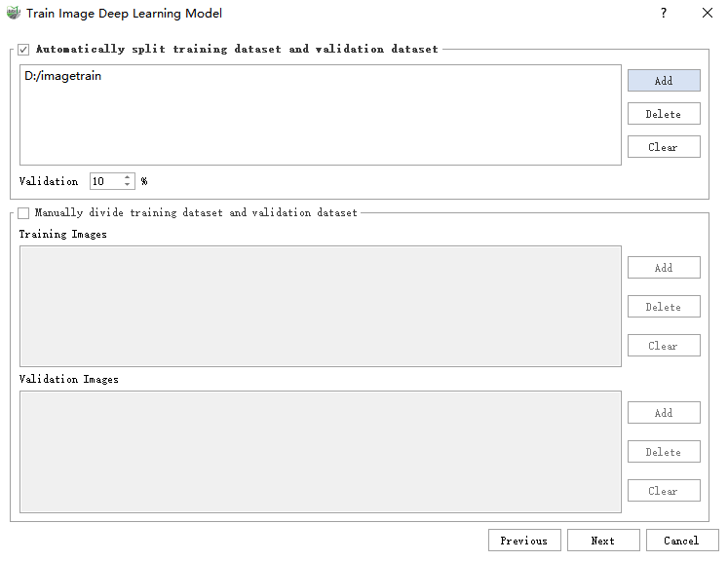Go back with the Previous button
Screen dimensions: 728x561
pos(524,541)
